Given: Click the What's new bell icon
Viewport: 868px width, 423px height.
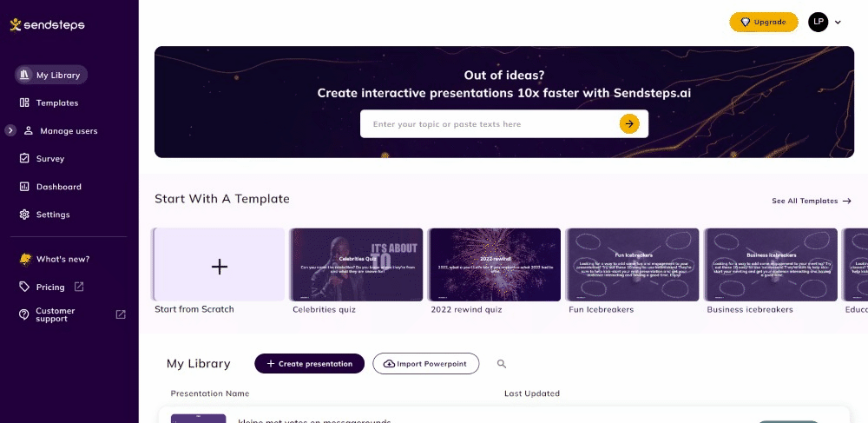Looking at the screenshot, I should [x=25, y=259].
